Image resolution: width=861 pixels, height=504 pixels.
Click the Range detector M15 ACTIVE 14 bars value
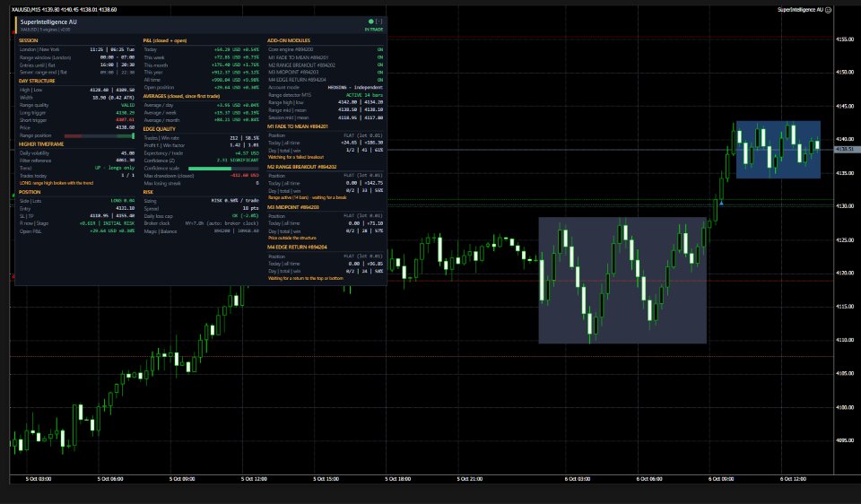(365, 95)
